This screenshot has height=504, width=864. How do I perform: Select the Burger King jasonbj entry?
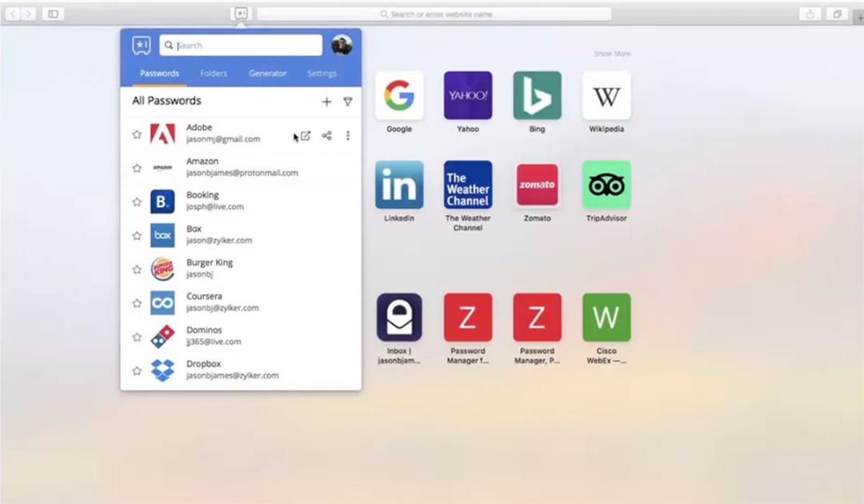[x=241, y=269]
